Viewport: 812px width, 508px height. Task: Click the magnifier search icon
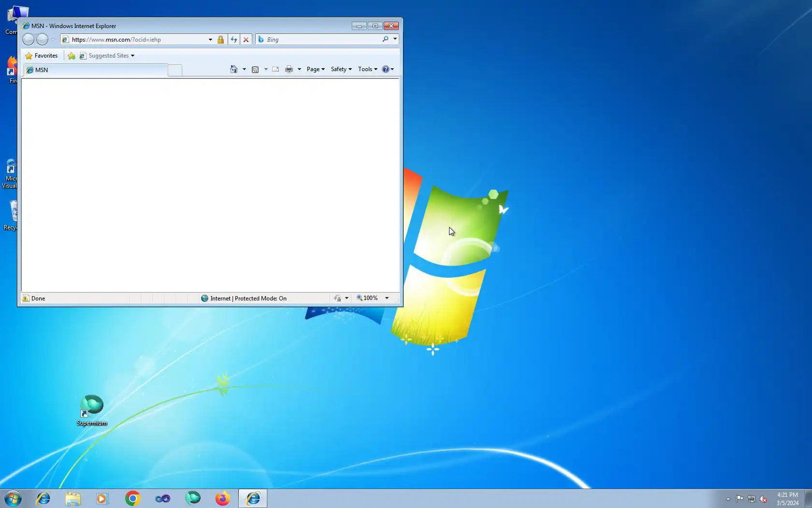click(385, 39)
